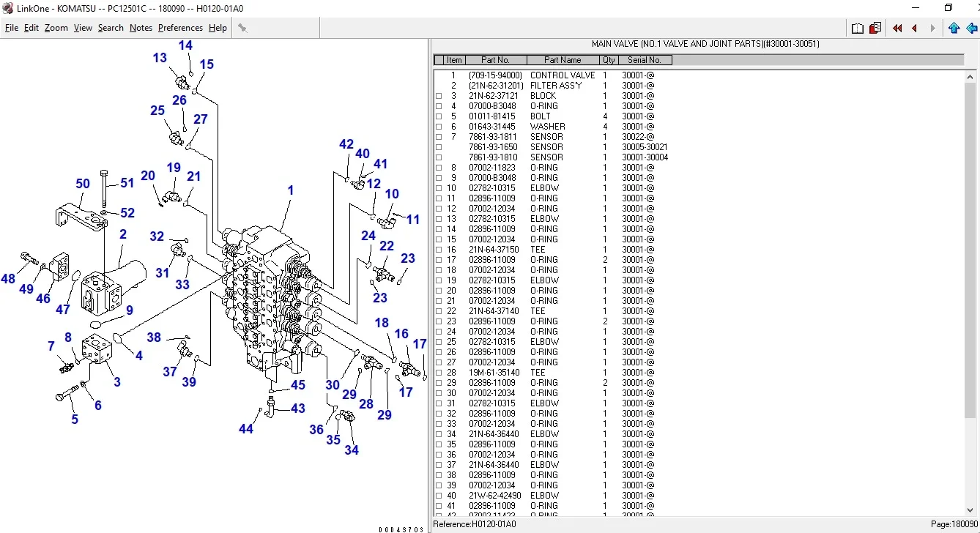Tick the checkbox for item 3 BLOCK

[439, 96]
